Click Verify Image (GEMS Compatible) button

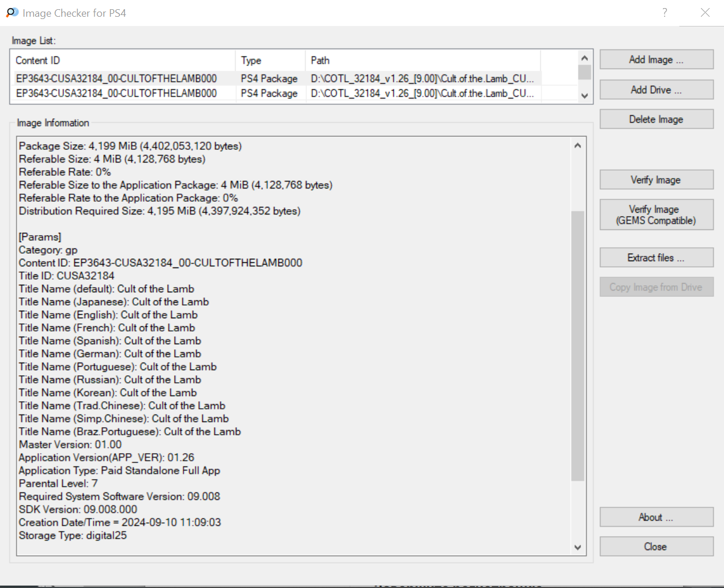[x=656, y=215]
